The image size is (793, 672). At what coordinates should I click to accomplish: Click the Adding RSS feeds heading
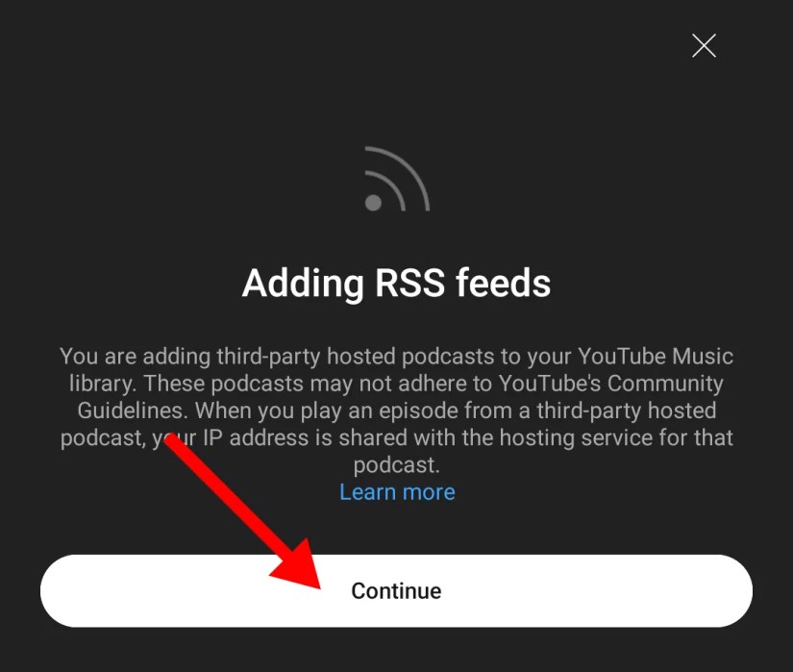pyautogui.click(x=396, y=283)
